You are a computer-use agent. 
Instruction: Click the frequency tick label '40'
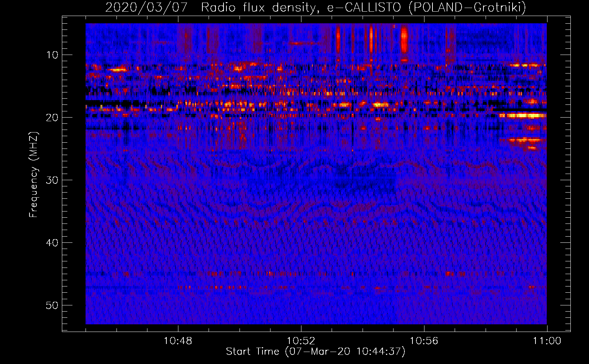[x=52, y=243]
